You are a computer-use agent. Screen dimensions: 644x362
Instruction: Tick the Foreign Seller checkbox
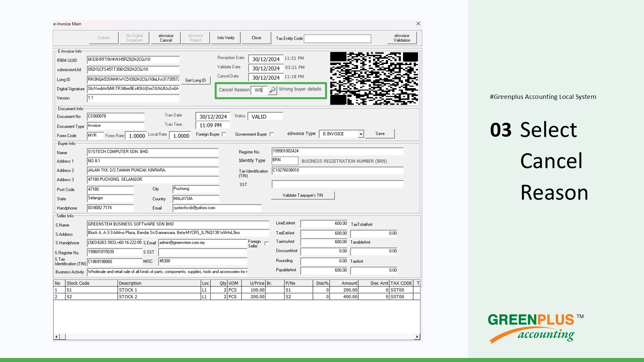pos(267,244)
